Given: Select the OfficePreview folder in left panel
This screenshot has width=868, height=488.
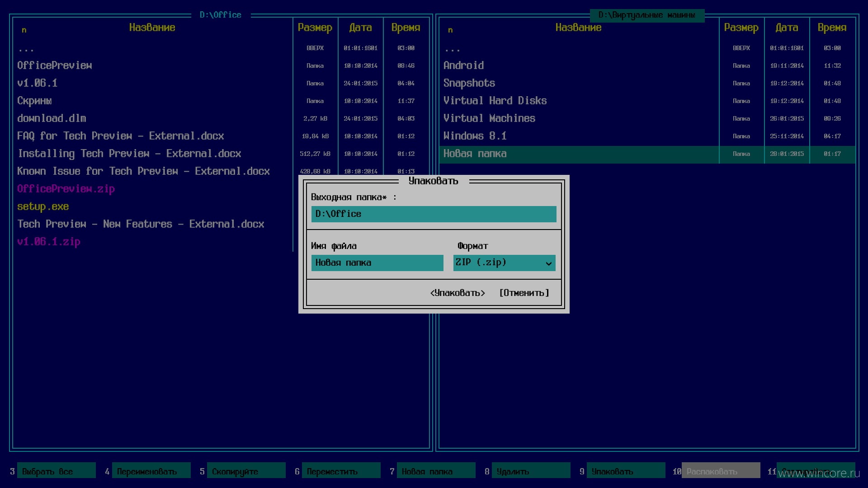Looking at the screenshot, I should click(54, 66).
